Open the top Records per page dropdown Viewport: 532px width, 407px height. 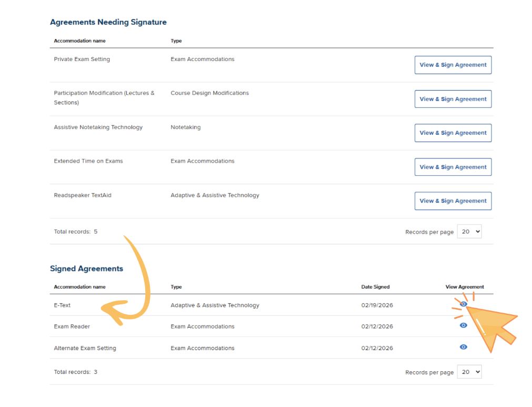pos(469,231)
